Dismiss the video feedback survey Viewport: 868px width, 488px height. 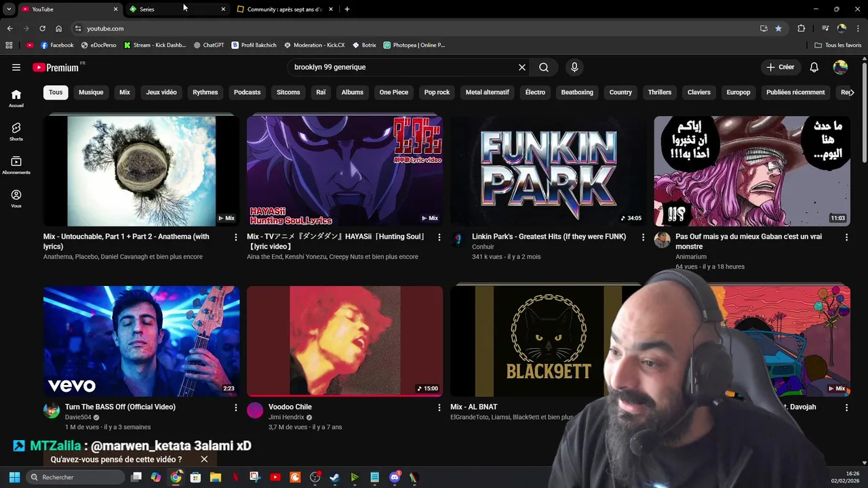click(x=204, y=460)
